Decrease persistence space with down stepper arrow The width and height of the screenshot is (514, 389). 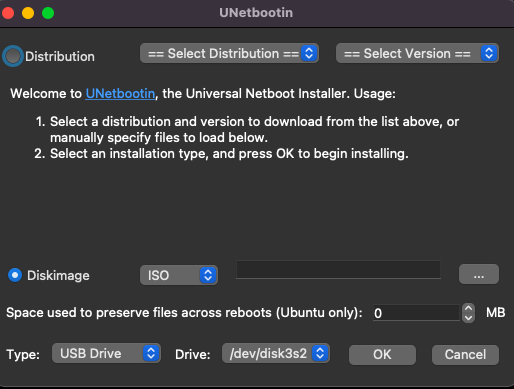pos(468,318)
